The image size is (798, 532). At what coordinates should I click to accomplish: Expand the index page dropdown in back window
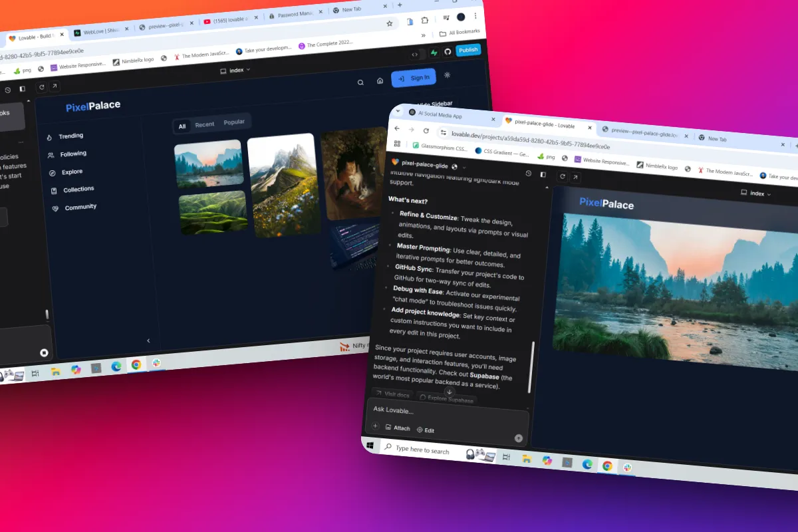(235, 70)
